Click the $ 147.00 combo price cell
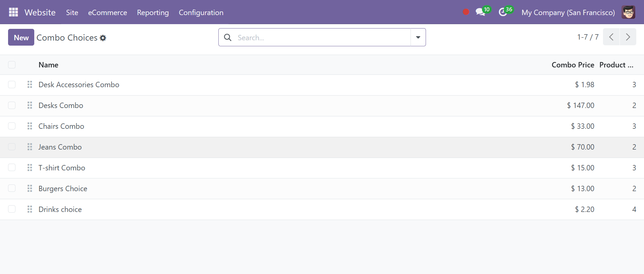 (581, 105)
